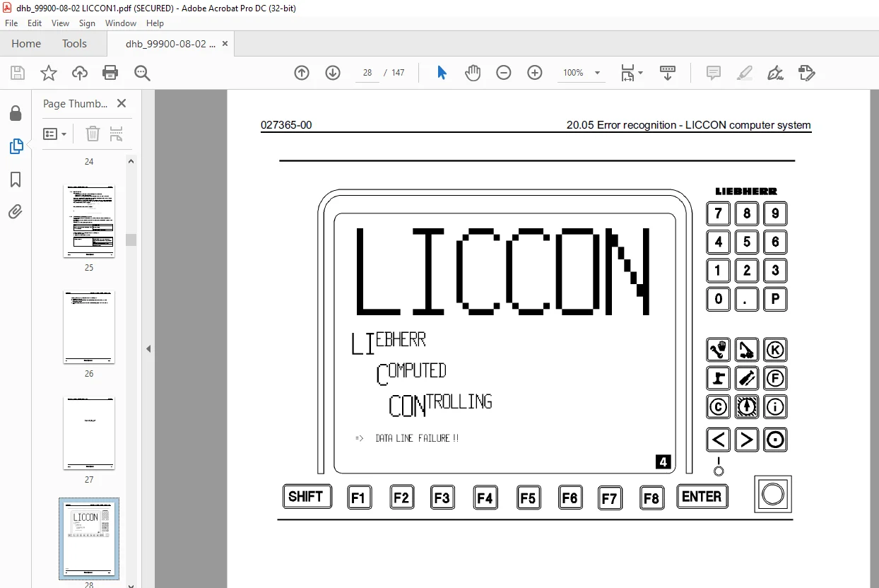
Task: Click the circled K key in the diagram
Action: [775, 350]
